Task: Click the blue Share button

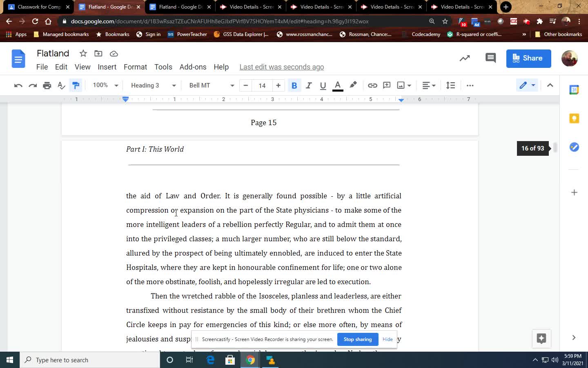Action: 528,58
